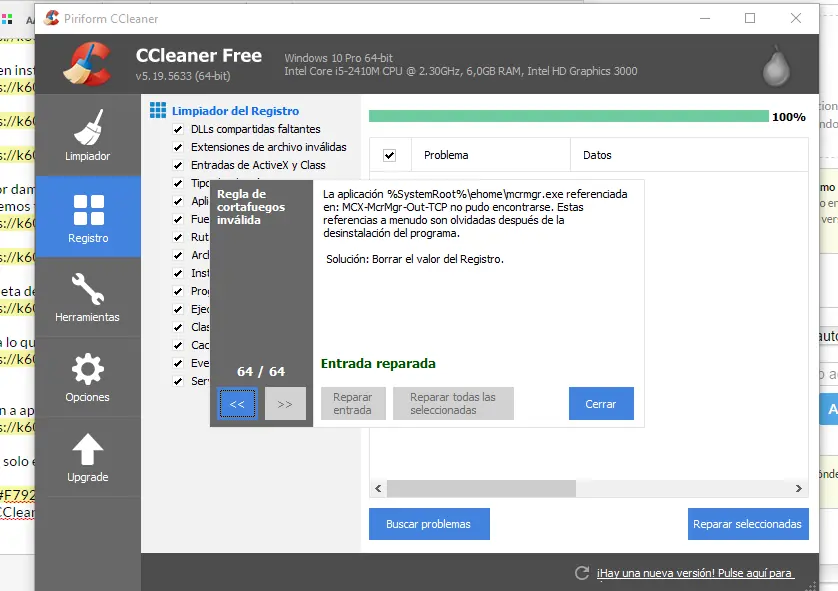Uncheck DLLs compartidas faltantes
This screenshot has width=838, height=591.
coord(178,129)
